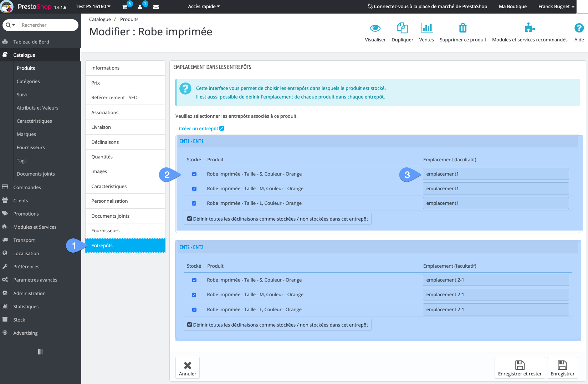The height and width of the screenshot is (384, 588).
Task: Click the Enregistrer et rester button
Action: pos(520,368)
